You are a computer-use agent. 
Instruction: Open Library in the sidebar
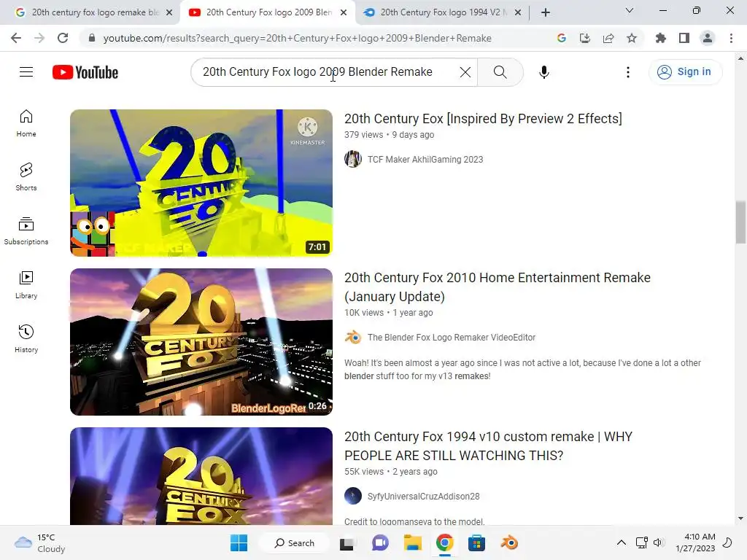click(26, 285)
